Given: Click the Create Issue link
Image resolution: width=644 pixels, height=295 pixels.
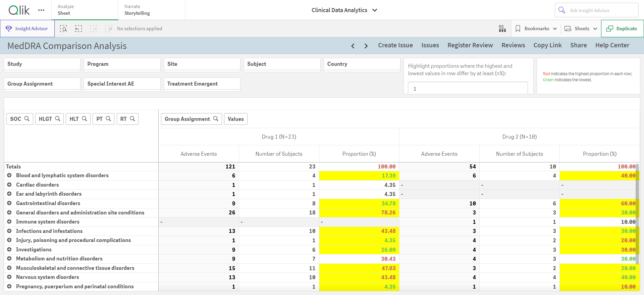Looking at the screenshot, I should pyautogui.click(x=395, y=45).
